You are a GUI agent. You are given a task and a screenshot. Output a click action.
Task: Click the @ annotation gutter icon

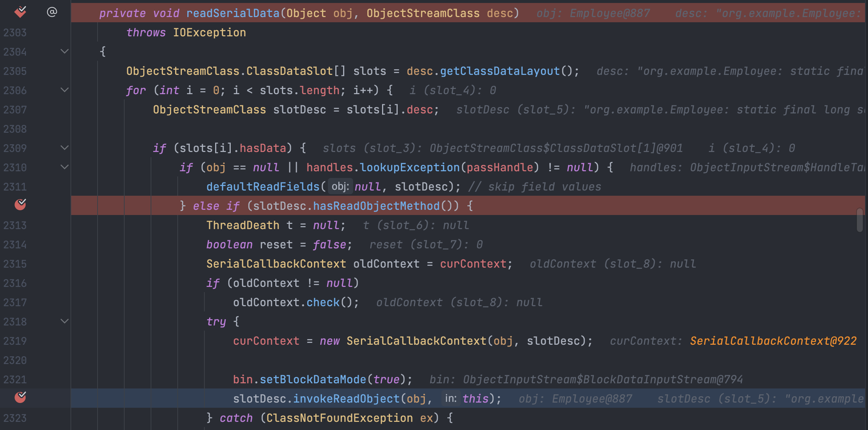[x=52, y=12]
